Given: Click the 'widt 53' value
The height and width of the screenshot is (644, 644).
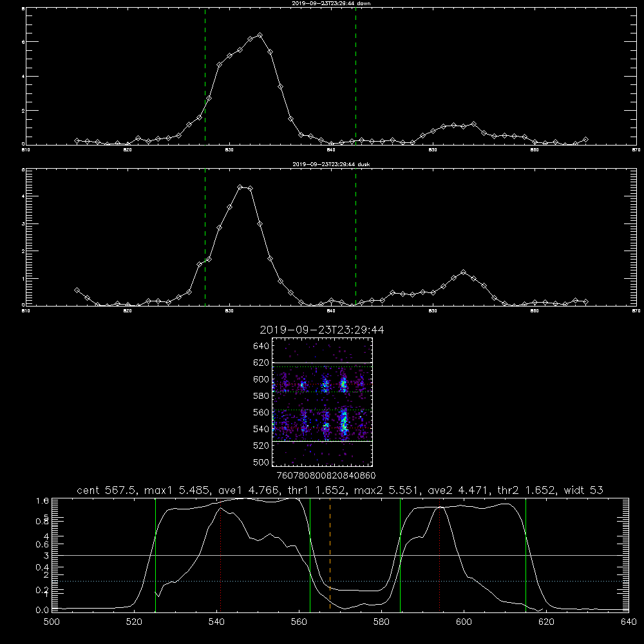Looking at the screenshot, I should click(583, 490).
